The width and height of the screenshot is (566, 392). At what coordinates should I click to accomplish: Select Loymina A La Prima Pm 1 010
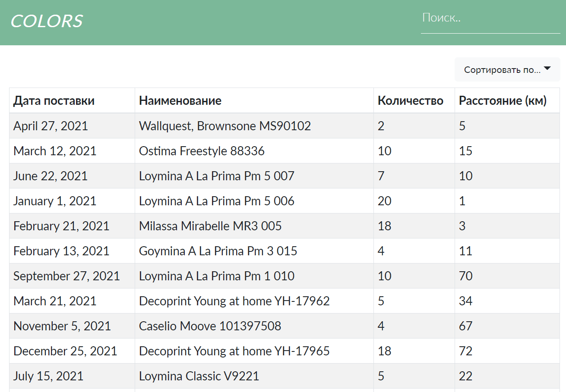(254, 276)
